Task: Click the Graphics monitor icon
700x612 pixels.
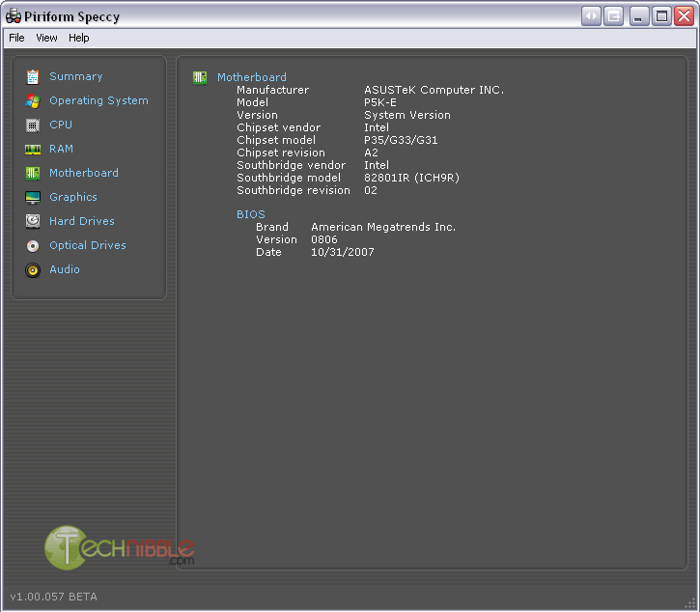Action: [33, 197]
